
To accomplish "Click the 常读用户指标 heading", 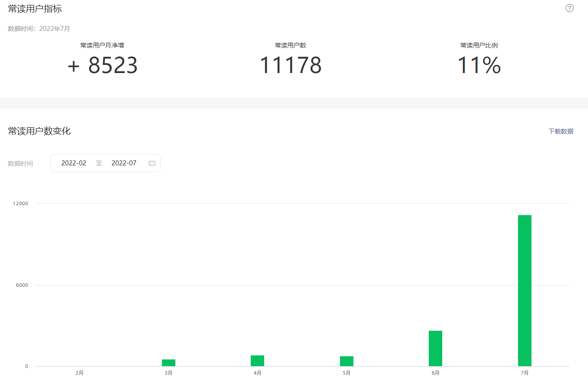I will pos(35,9).
